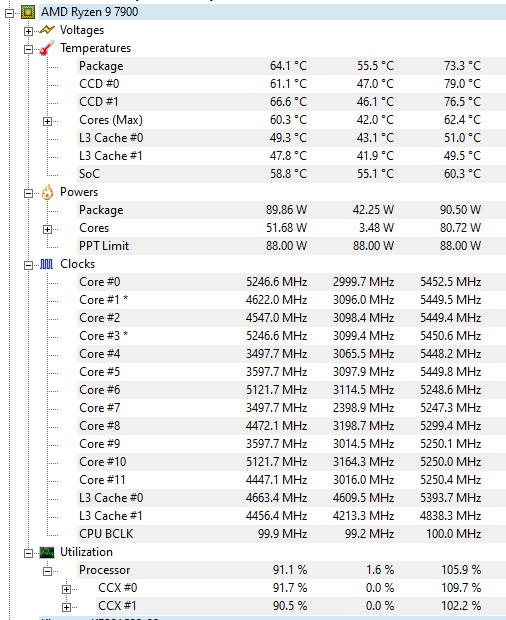This screenshot has width=506, height=620.
Task: Select the CPU BCLK row
Action: 291,534
